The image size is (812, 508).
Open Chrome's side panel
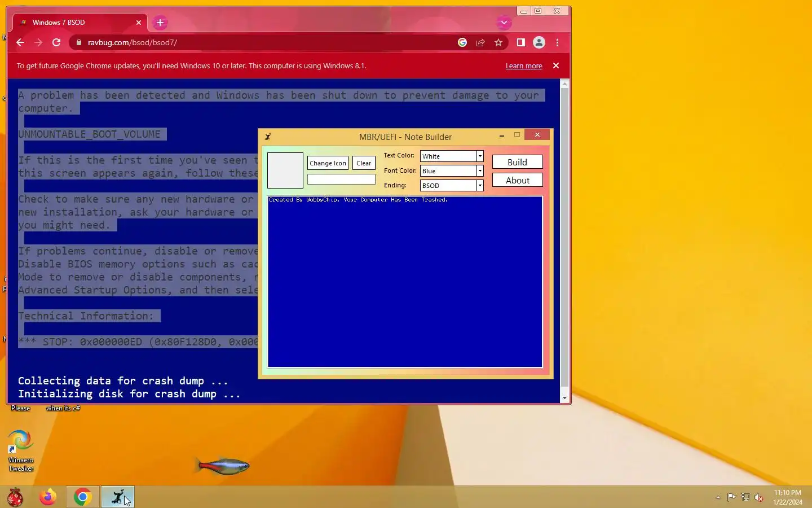521,42
